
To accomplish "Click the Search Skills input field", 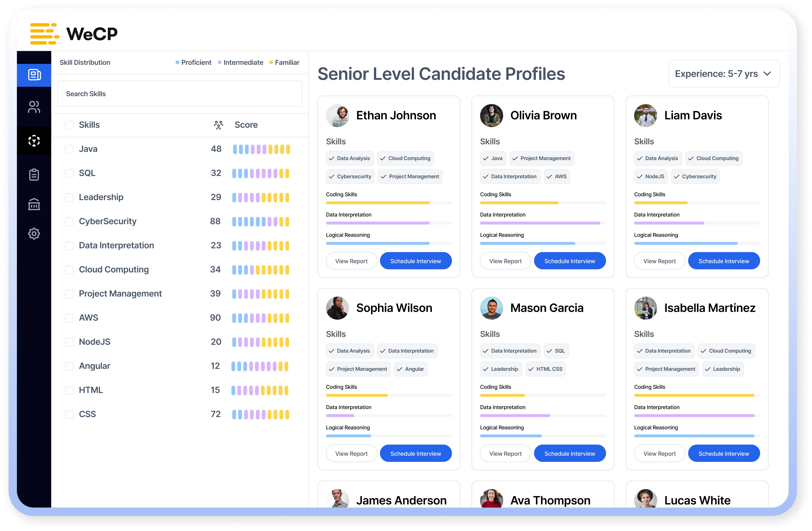I will [x=180, y=94].
